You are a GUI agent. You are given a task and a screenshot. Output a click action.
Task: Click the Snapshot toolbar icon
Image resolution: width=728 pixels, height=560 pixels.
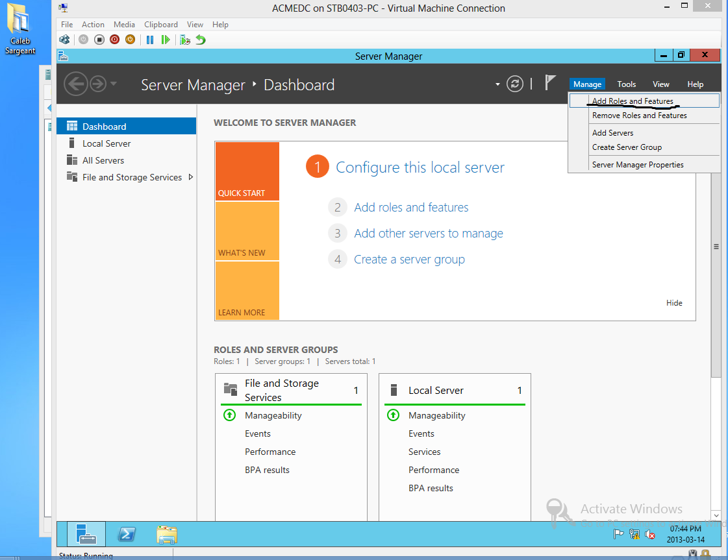click(185, 40)
